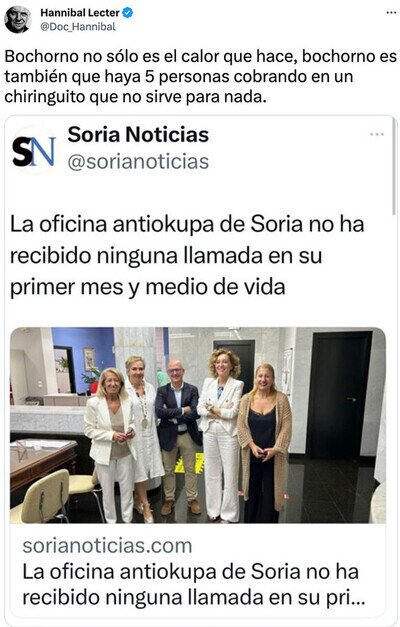Open the three-dot menu on Hannibal Lecter's tweet
This screenshot has width=400, height=627.
(391, 13)
